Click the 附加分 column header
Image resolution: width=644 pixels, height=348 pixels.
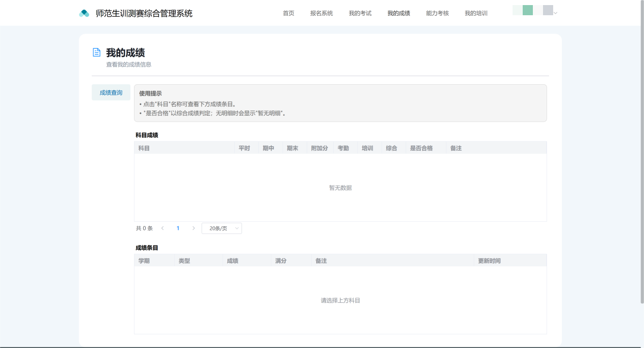(x=319, y=148)
